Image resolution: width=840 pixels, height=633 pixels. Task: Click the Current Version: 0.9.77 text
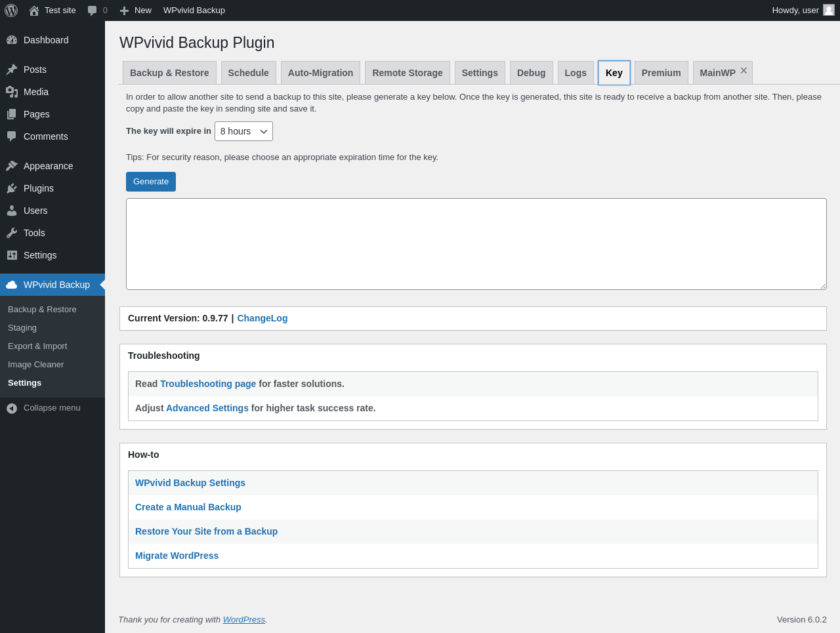coord(178,318)
